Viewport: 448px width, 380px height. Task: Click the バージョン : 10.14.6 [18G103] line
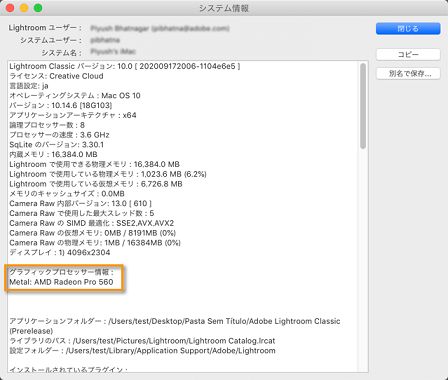(61, 105)
